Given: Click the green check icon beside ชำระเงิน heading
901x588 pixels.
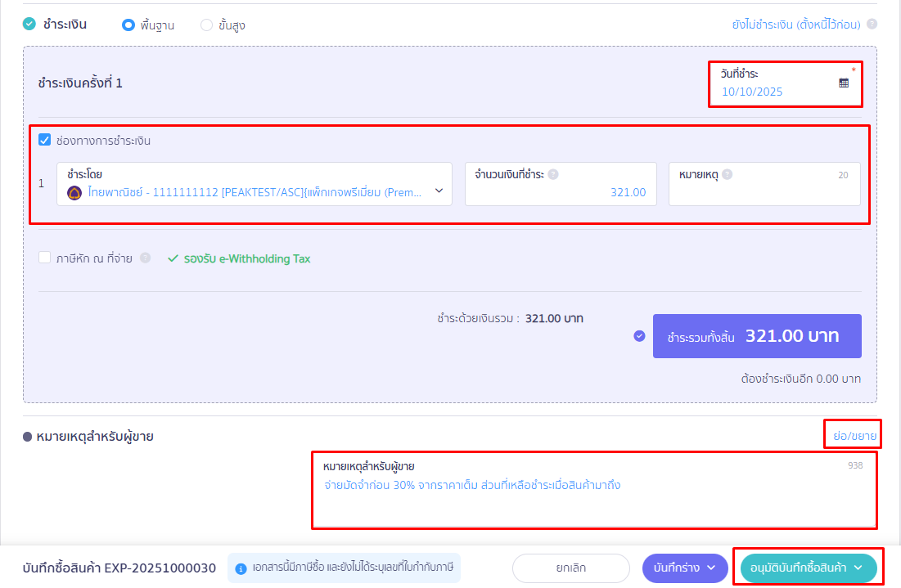Looking at the screenshot, I should click(29, 25).
